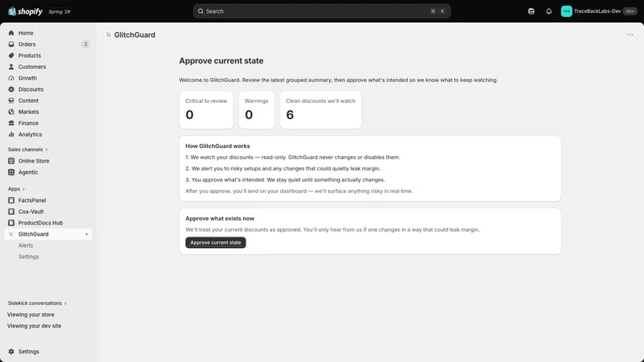Click the Approve what exists now heading
This screenshot has width=644, height=362.
(x=220, y=219)
